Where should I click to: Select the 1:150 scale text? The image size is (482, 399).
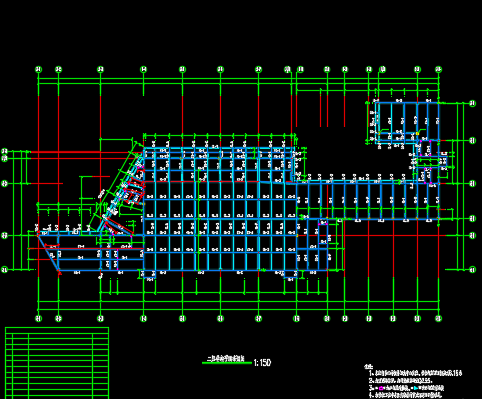pyautogui.click(x=262, y=363)
